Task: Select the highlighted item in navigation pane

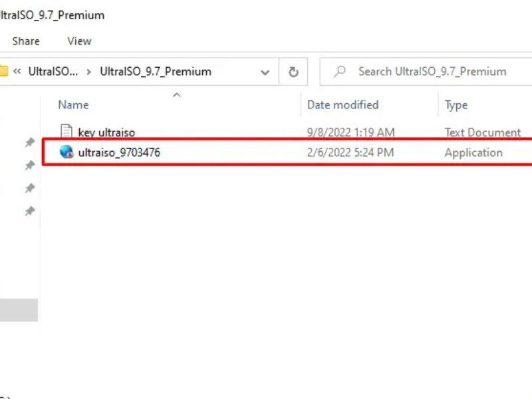Action: point(19,310)
